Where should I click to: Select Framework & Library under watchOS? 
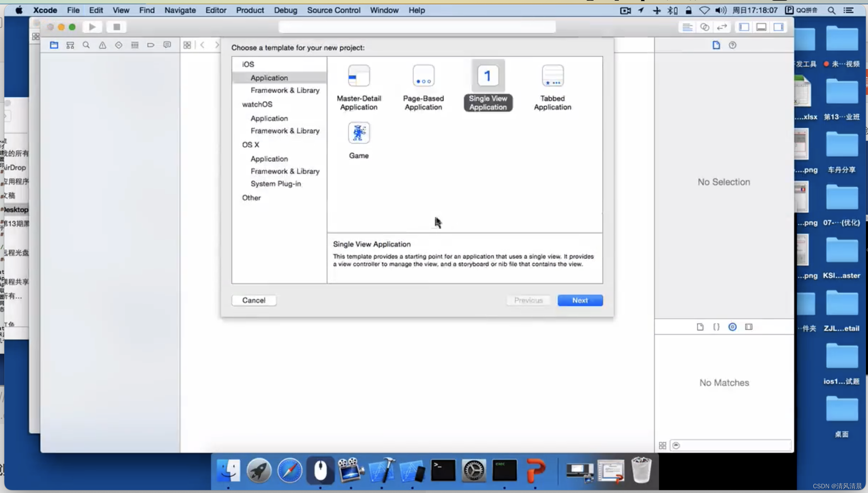coord(285,130)
